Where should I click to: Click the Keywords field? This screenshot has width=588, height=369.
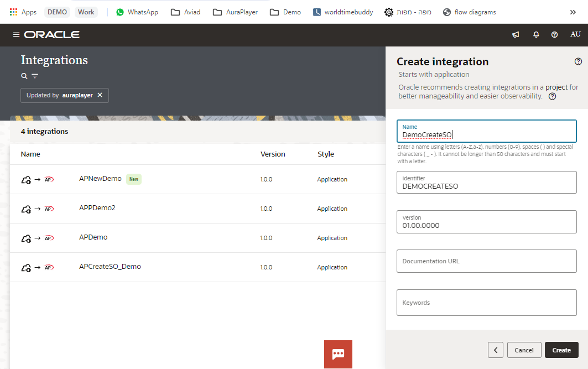487,303
